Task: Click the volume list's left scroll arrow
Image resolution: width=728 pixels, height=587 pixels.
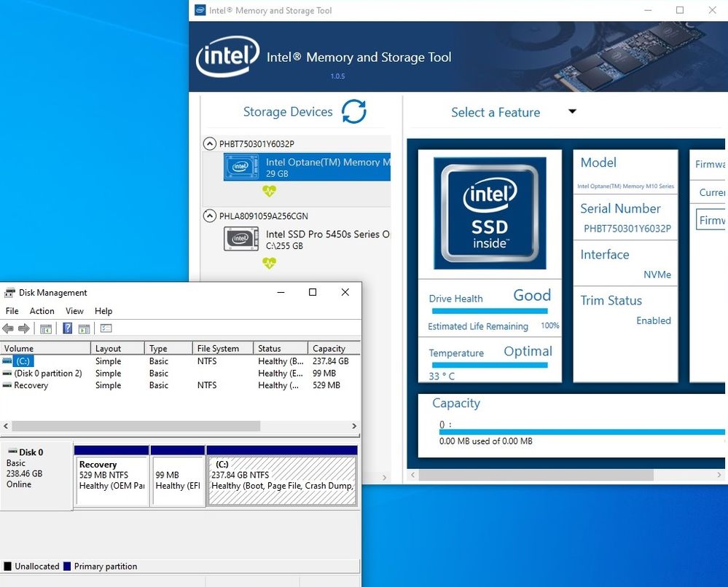Action: coord(6,426)
